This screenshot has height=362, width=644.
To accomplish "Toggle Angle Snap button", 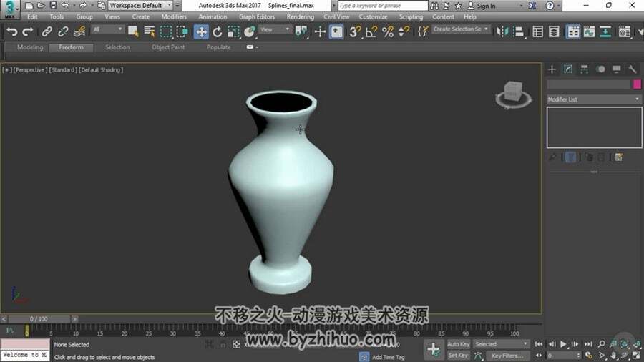I will [x=371, y=31].
